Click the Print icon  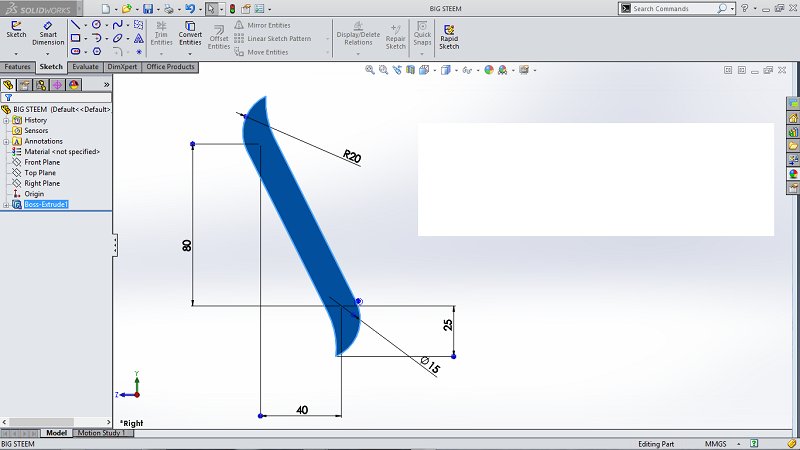[x=168, y=9]
